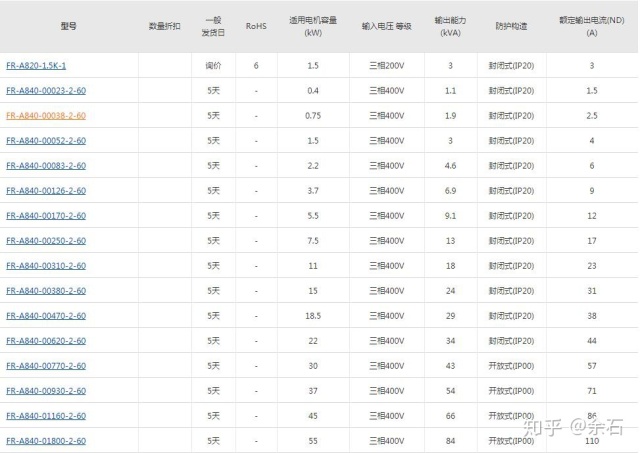This screenshot has height=453, width=640.
Task: Click the 适用电机容量(kW) column header
Action: pyautogui.click(x=313, y=26)
